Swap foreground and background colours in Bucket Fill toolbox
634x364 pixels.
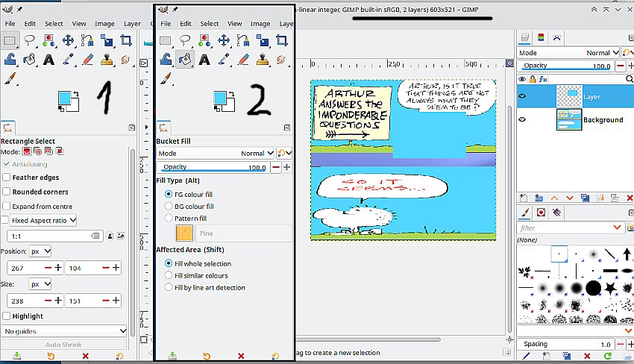click(x=232, y=94)
